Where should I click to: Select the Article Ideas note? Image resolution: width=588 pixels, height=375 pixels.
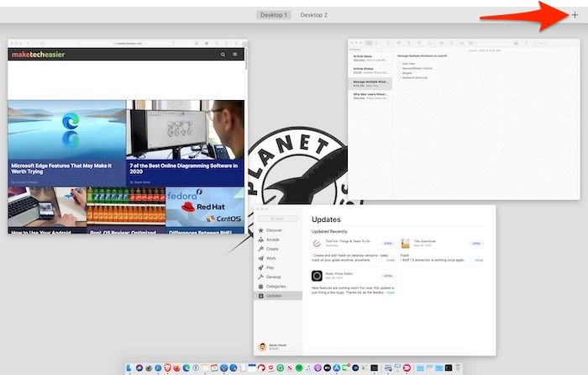coord(370,58)
